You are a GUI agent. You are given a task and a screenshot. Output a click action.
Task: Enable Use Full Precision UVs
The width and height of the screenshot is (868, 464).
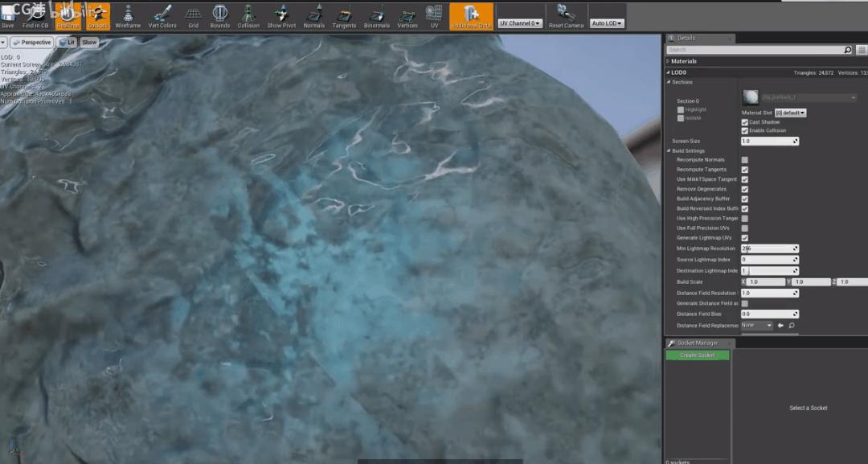[744, 228]
